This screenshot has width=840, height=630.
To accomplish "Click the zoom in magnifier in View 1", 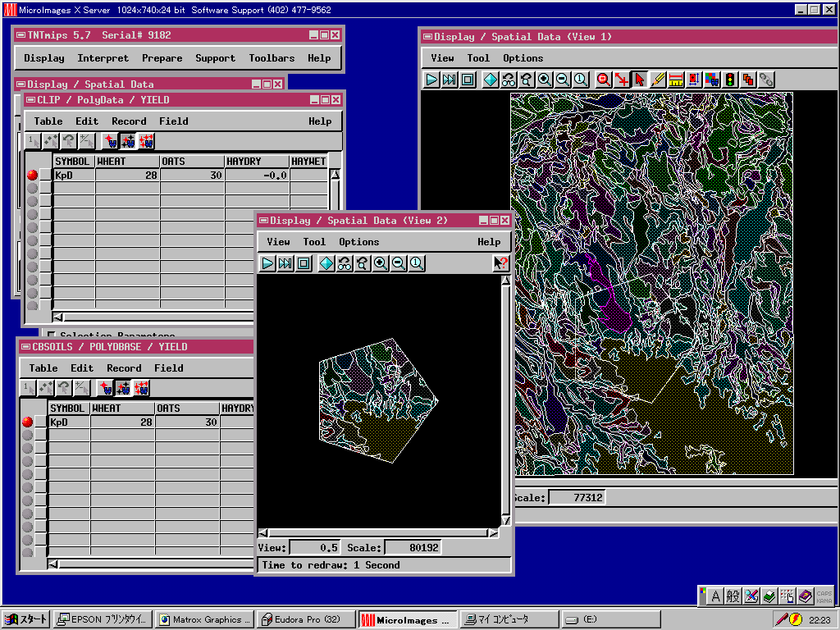I will [x=545, y=80].
